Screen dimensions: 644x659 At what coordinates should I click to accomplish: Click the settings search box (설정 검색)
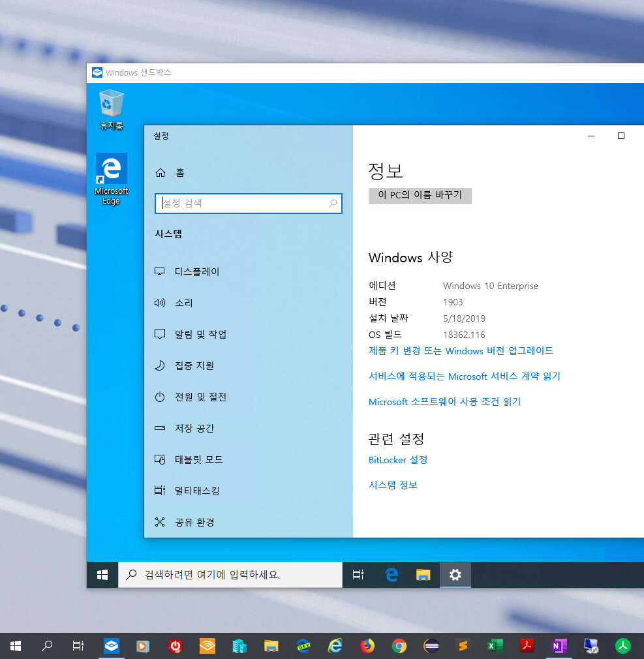pyautogui.click(x=248, y=204)
